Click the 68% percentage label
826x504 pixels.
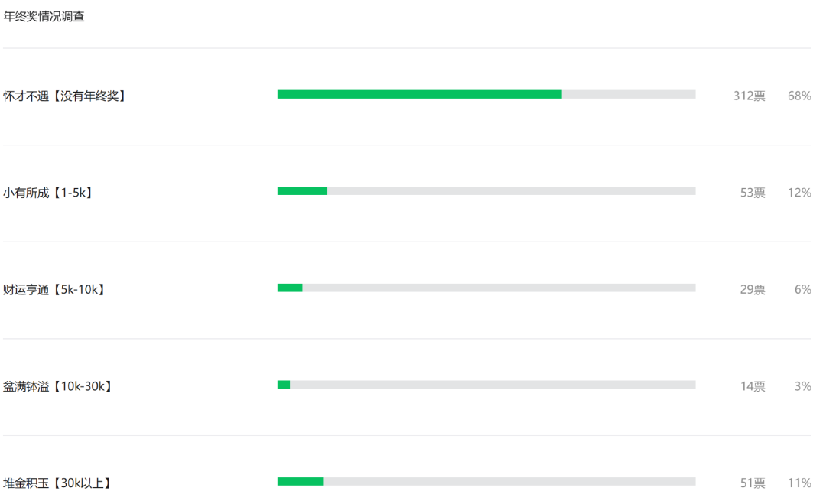[x=799, y=96]
